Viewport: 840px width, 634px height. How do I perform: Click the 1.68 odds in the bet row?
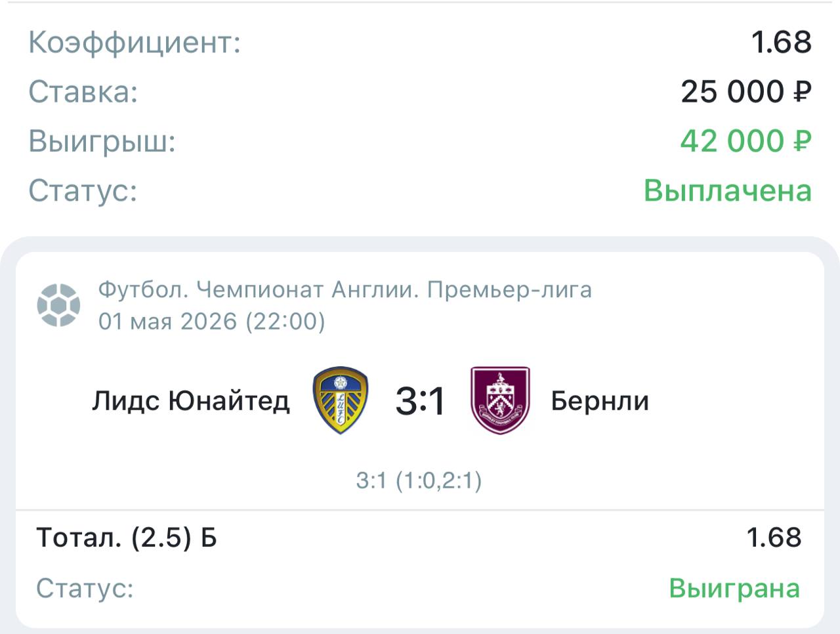774,538
